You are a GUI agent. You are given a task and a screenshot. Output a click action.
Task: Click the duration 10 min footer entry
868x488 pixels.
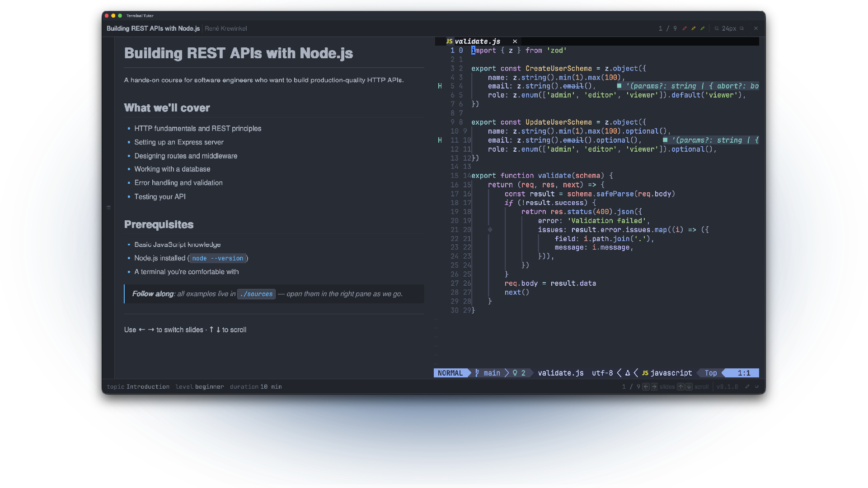coord(256,387)
